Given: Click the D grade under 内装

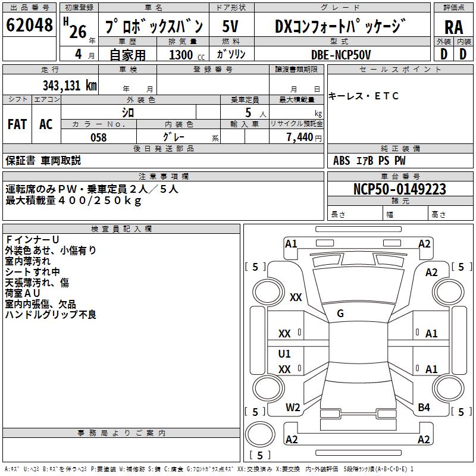Looking at the screenshot, I should tap(463, 54).
